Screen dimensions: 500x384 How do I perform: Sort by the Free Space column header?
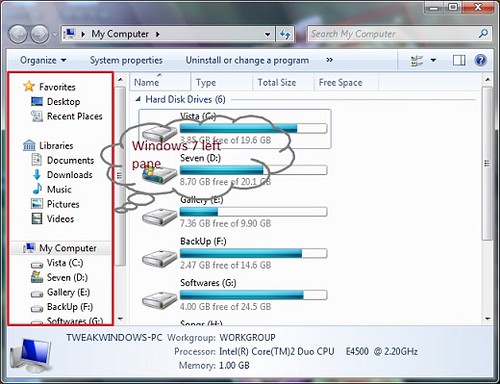point(346,82)
